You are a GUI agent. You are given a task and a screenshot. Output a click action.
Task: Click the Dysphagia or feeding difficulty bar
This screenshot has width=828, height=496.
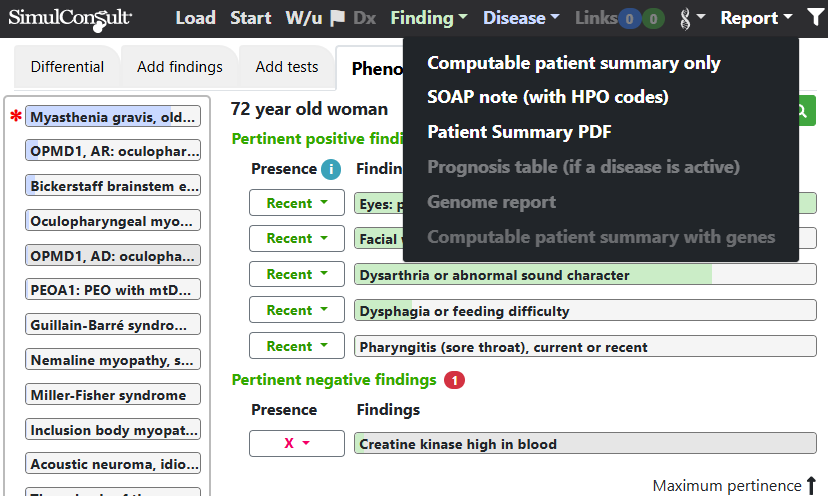click(x=585, y=311)
